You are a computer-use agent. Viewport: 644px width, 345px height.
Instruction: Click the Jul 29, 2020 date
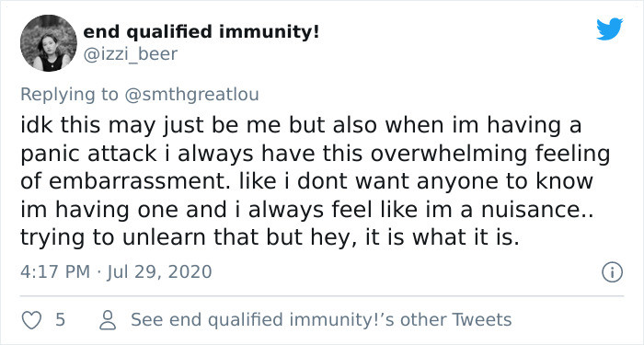[x=159, y=272]
